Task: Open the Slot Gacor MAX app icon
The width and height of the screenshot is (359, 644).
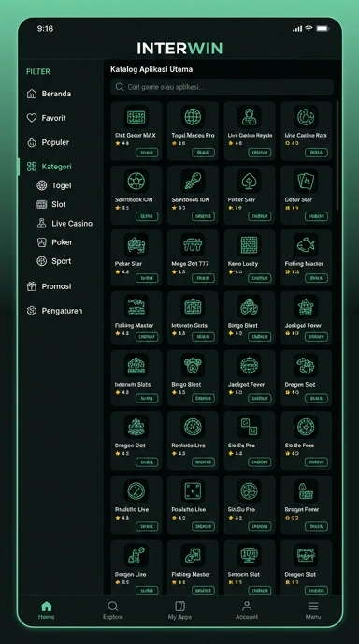Action: click(x=136, y=117)
